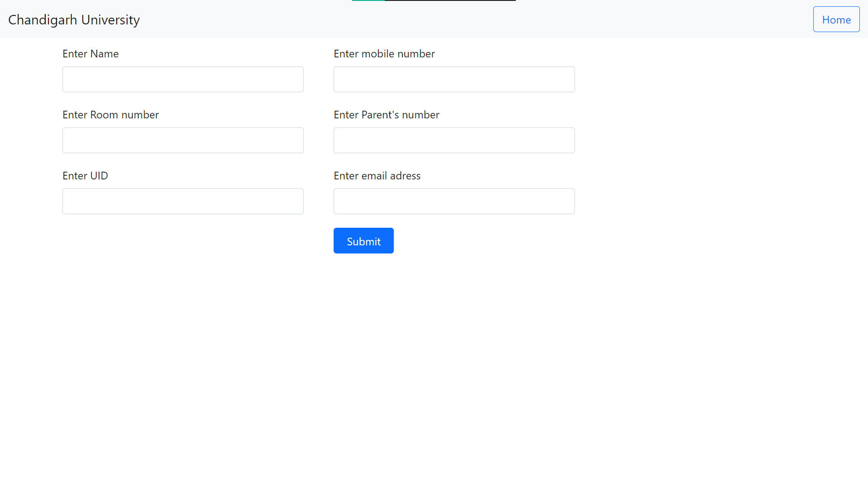Click the Enter Name input field
868x488 pixels.
coord(183,79)
